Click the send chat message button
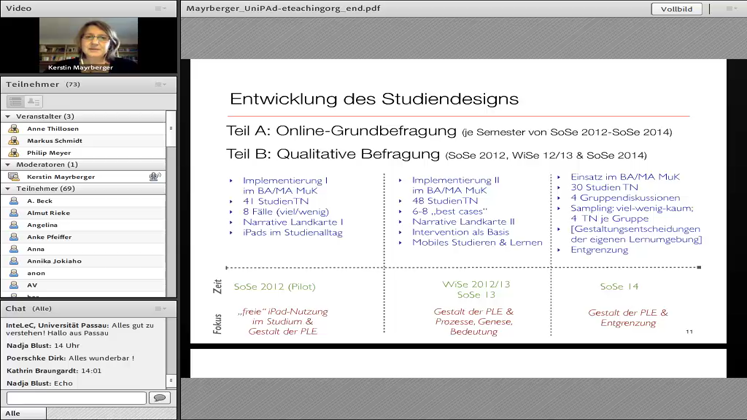The width and height of the screenshot is (747, 420). tap(160, 398)
